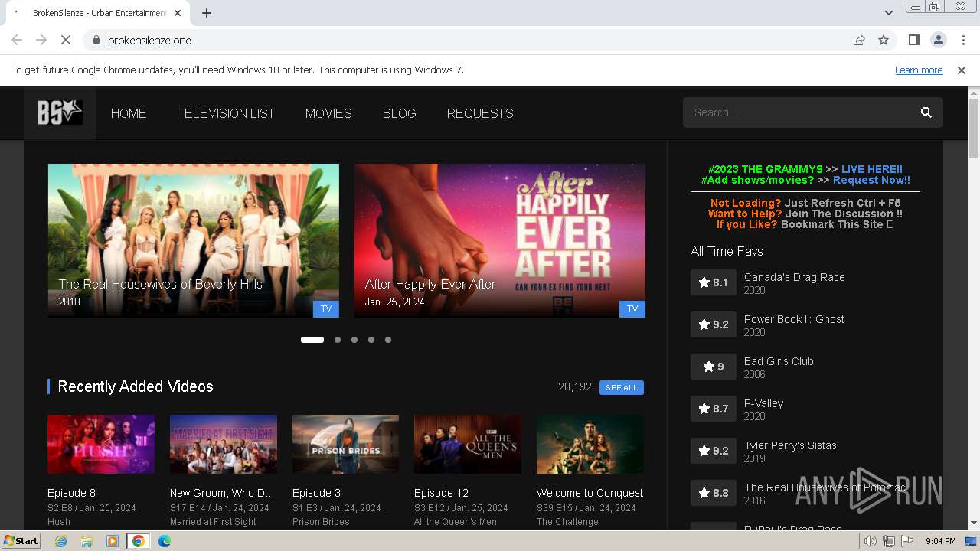Click the address bar URL
Screen dimensions: 980x551
click(x=149, y=40)
